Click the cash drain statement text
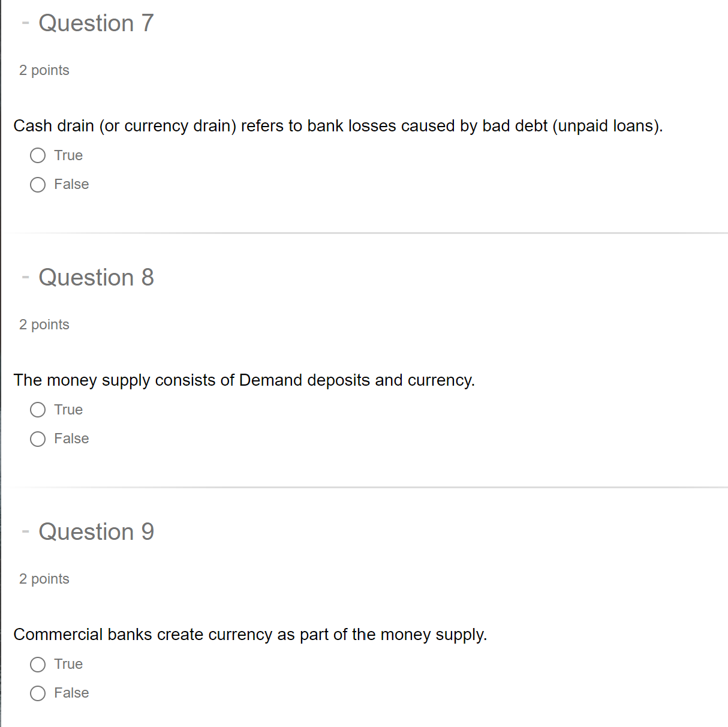The height and width of the screenshot is (727, 728). point(338,126)
